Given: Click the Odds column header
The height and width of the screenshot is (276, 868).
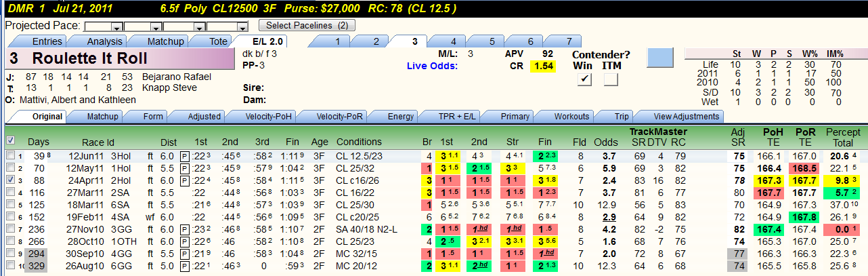Looking at the screenshot, I should (605, 142).
